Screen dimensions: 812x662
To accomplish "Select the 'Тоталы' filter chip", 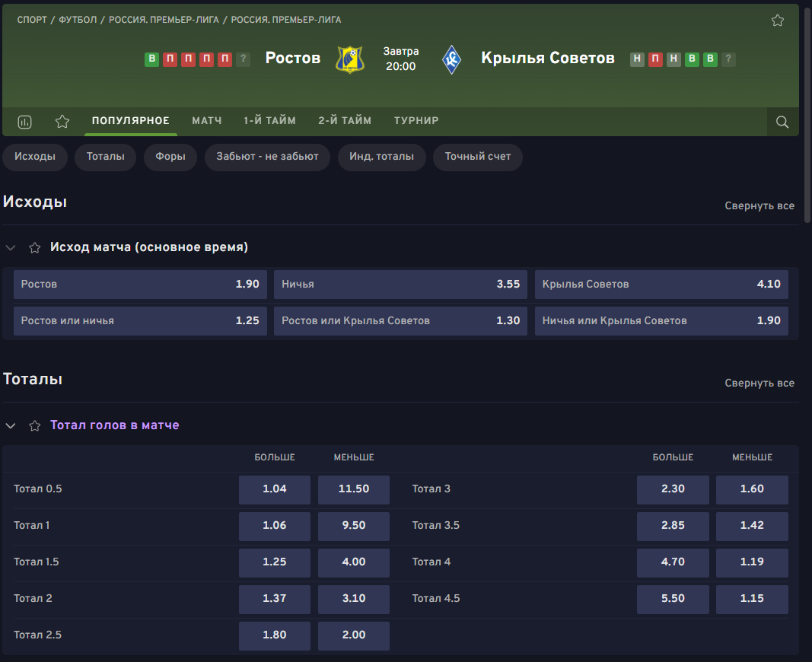I will pyautogui.click(x=106, y=157).
